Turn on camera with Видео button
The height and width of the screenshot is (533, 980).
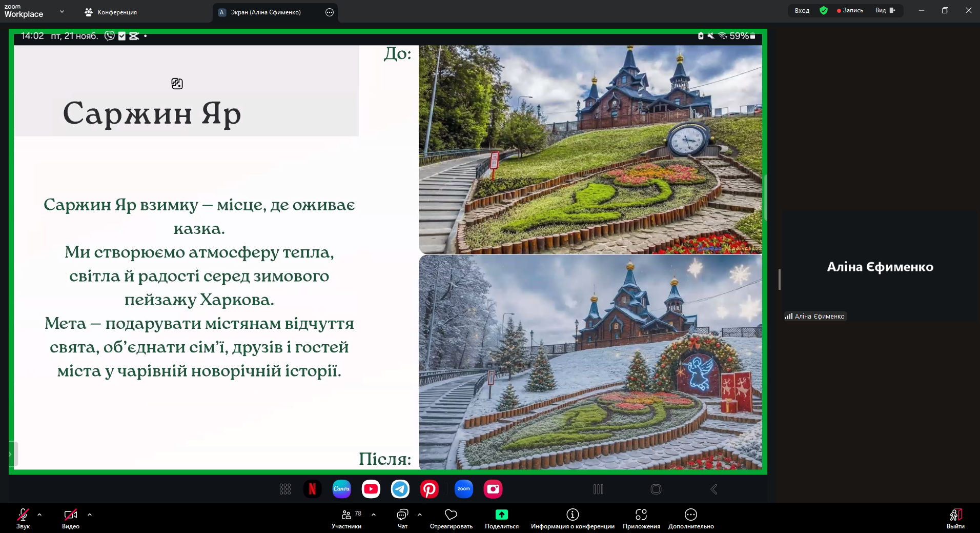(x=71, y=518)
